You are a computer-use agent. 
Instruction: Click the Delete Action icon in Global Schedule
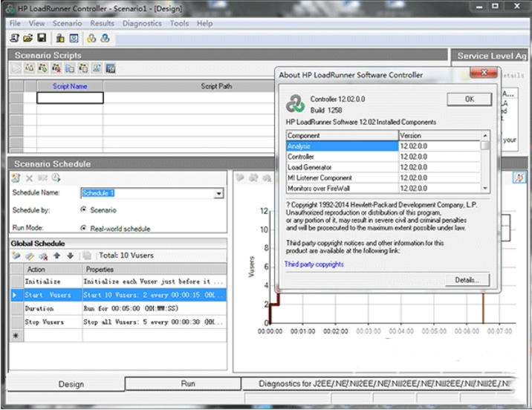click(x=44, y=256)
